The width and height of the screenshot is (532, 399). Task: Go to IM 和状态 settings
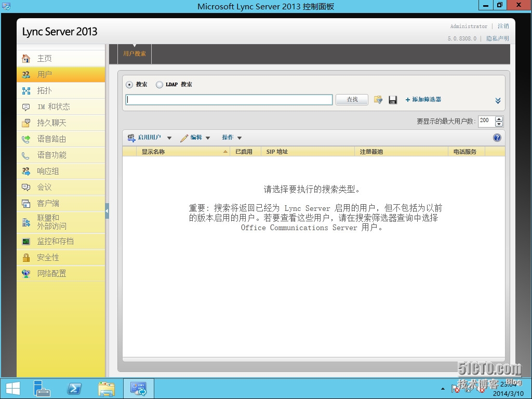click(61, 107)
